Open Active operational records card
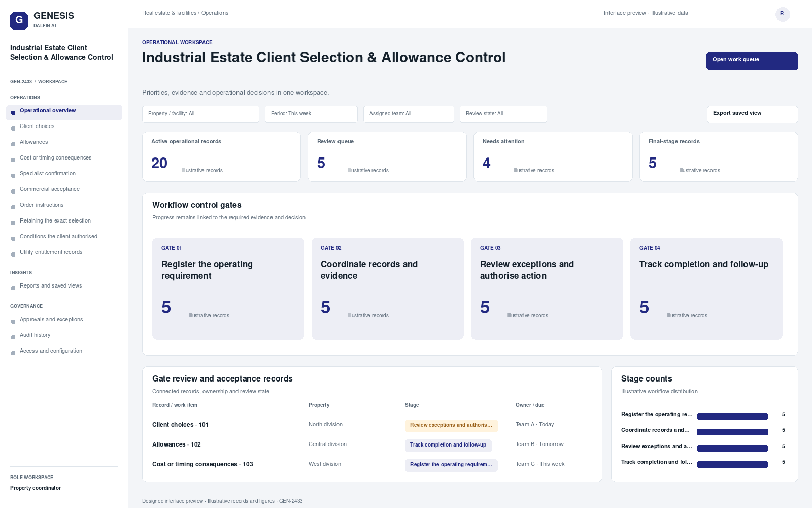This screenshot has height=508, width=812. [x=221, y=156]
